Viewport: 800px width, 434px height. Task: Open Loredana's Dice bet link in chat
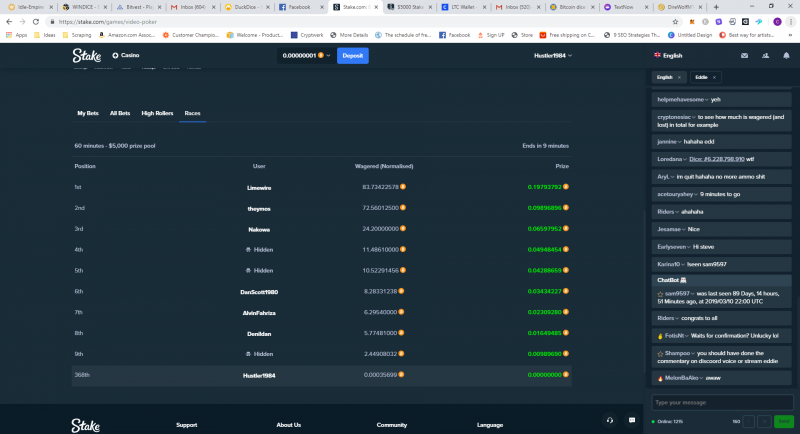[716, 159]
